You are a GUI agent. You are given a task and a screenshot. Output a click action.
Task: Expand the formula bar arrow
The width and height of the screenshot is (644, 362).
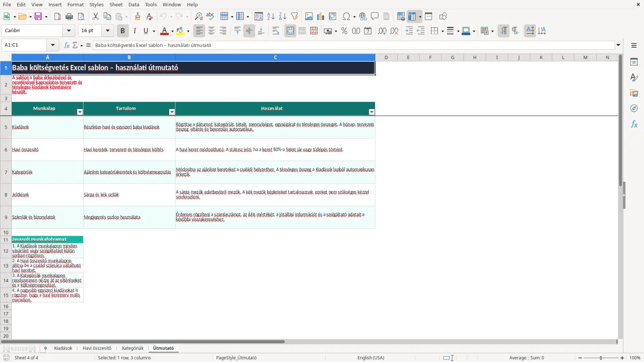click(618, 45)
